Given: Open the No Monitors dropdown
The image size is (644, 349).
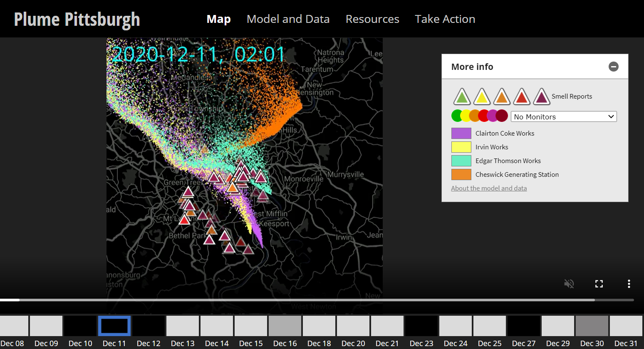Looking at the screenshot, I should (x=564, y=116).
